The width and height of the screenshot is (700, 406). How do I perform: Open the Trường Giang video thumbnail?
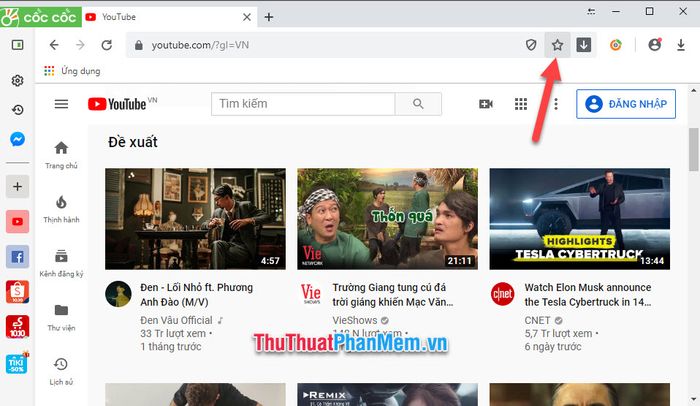pyautogui.click(x=388, y=219)
